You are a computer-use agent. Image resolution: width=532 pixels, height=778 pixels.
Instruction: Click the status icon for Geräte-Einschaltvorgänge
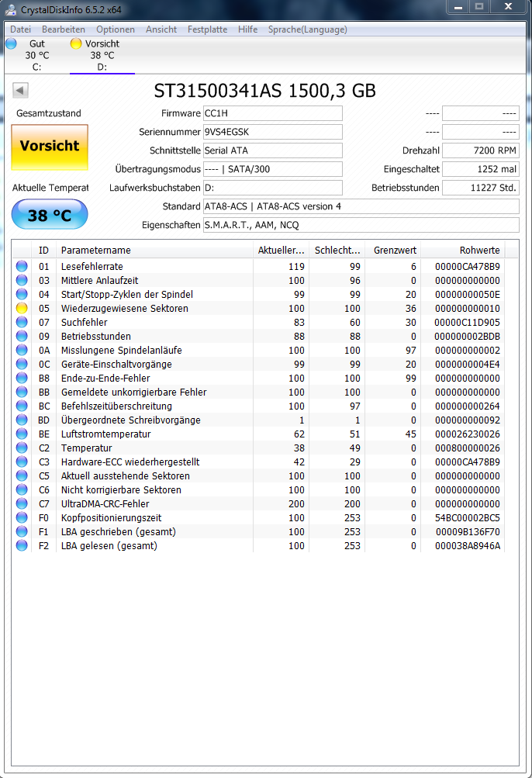click(x=22, y=365)
